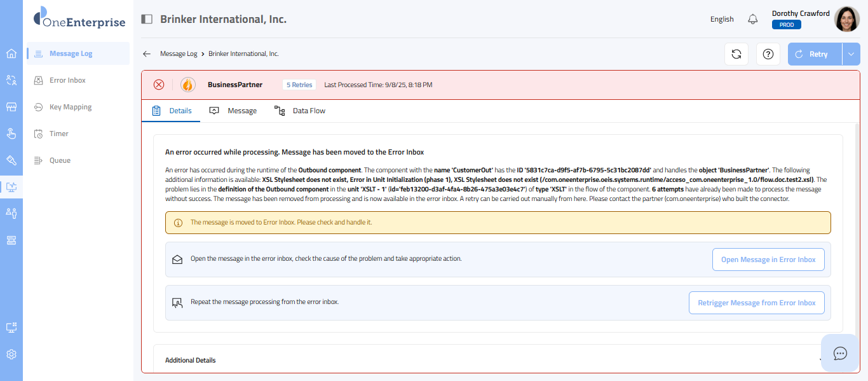
Task: Click the Message Log breadcrumb link
Action: 179,54
